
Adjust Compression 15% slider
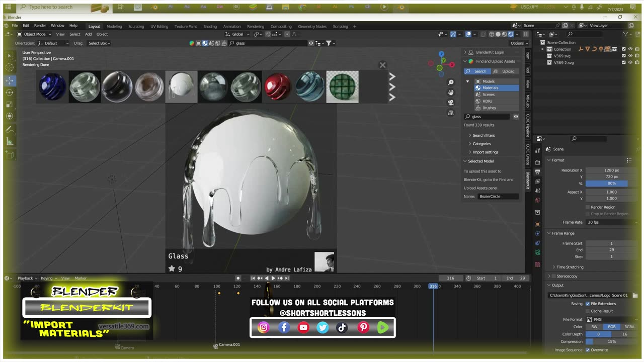pyautogui.click(x=611, y=341)
